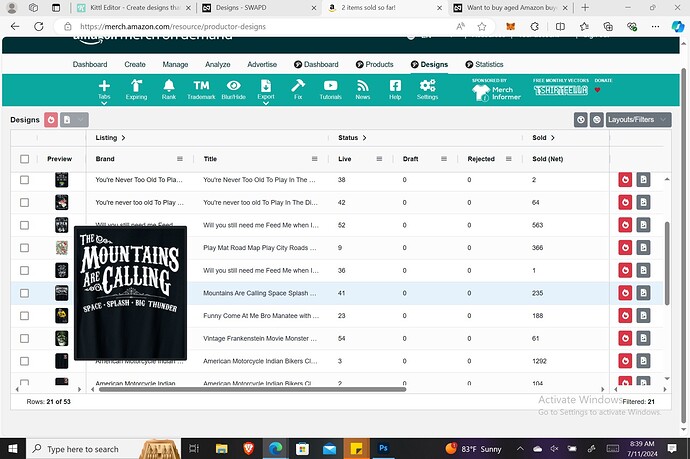Switch to the Products tab

coord(374,64)
